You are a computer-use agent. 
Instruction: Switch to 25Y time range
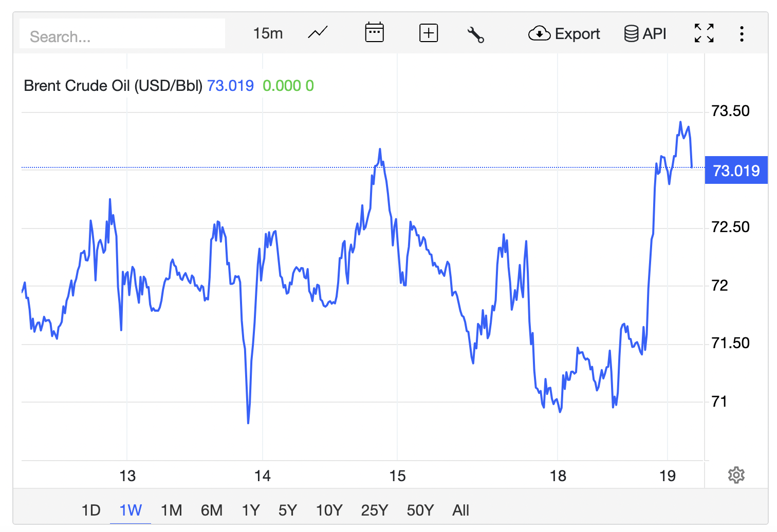point(375,510)
